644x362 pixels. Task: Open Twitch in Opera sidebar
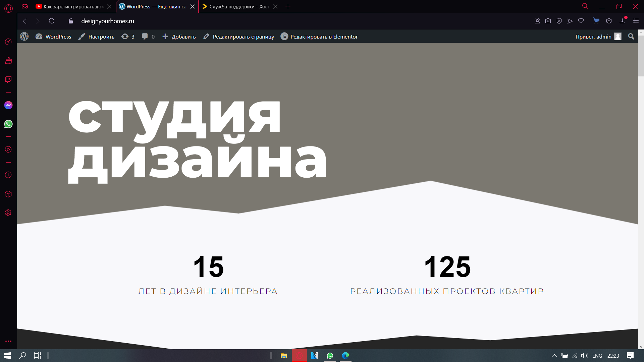click(8, 79)
